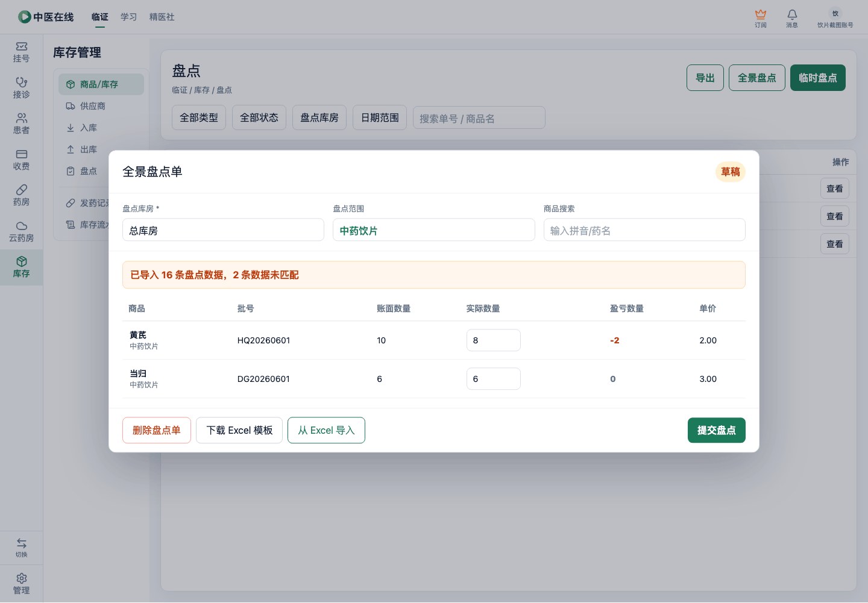Click 黄芪 actual quantity field
868x603 pixels.
[494, 340]
